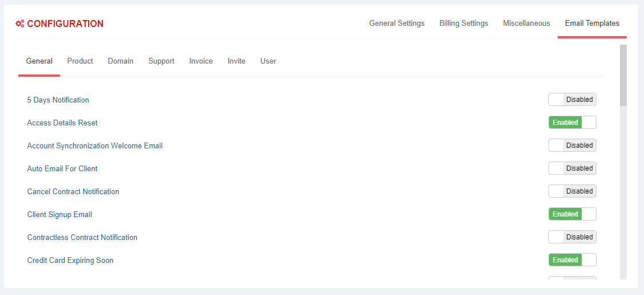
Task: Open Contractless Contract Notification template
Action: pos(82,237)
